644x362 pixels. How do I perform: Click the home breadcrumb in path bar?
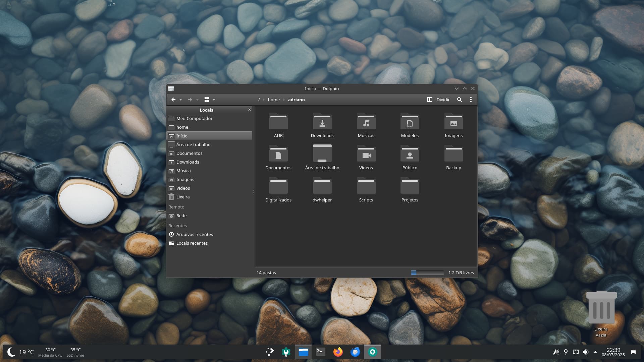(x=274, y=100)
